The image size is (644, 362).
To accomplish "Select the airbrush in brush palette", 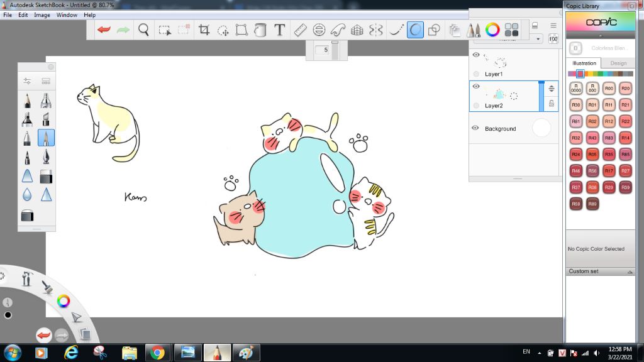I will coord(46,100).
